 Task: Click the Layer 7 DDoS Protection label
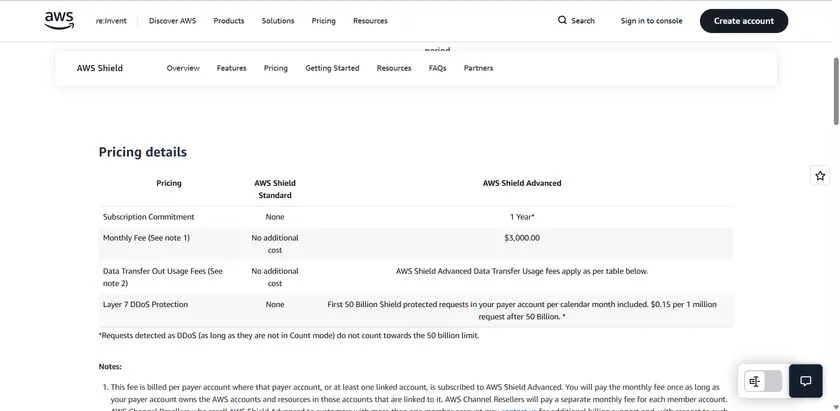(x=145, y=304)
